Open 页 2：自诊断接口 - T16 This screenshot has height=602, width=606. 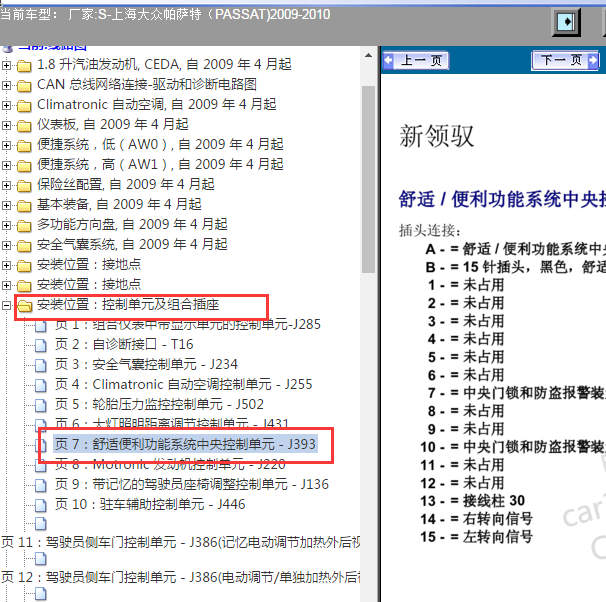click(x=124, y=344)
